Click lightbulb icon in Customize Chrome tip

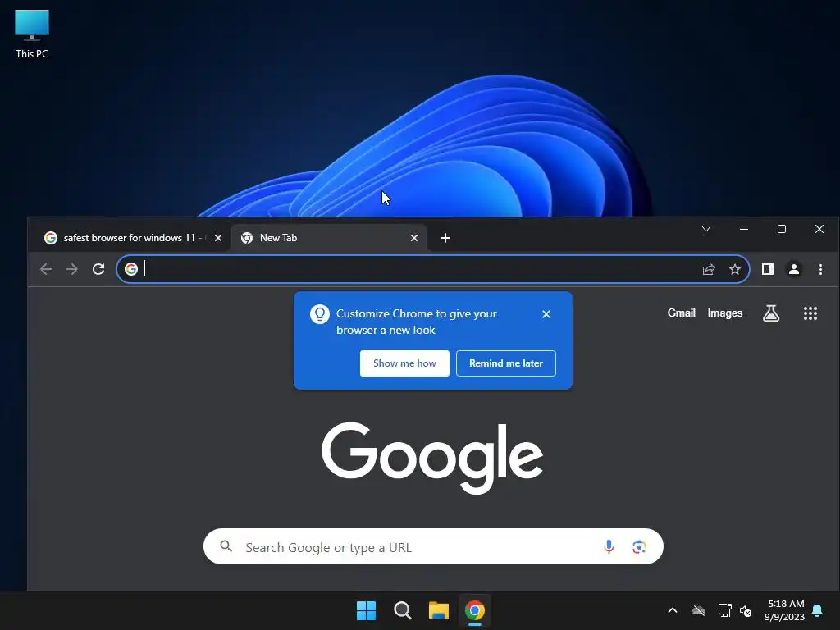point(319,314)
